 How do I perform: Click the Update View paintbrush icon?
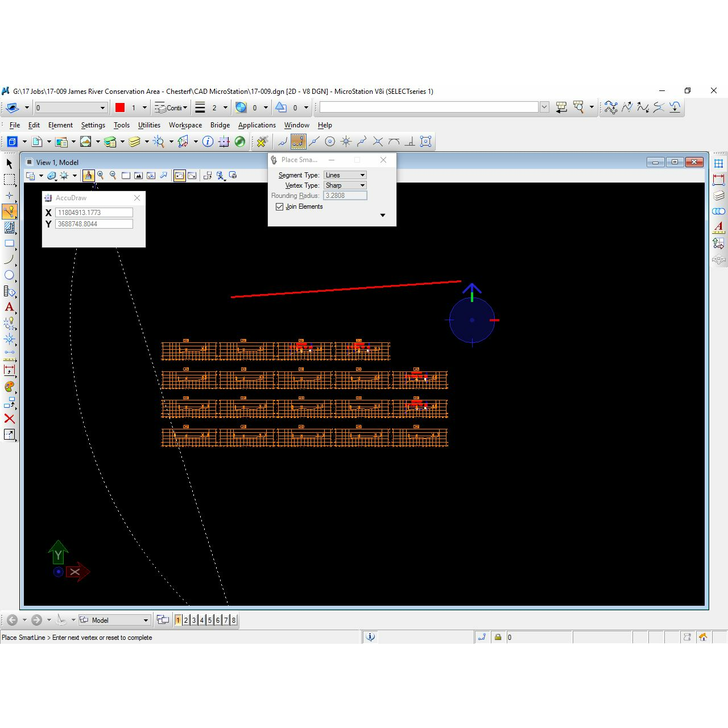point(88,176)
